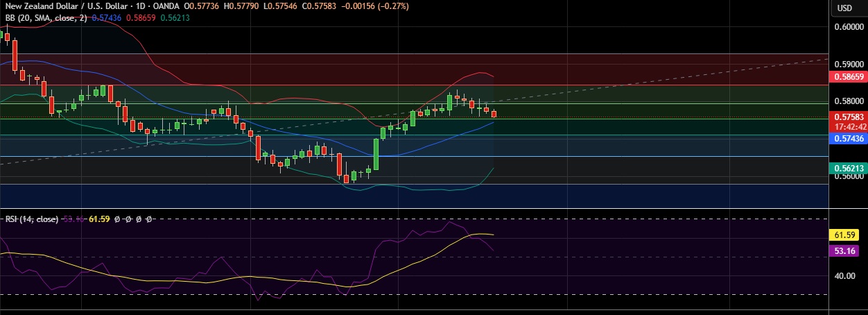Click the purple 53.16 value in RSI legend

coord(73,219)
